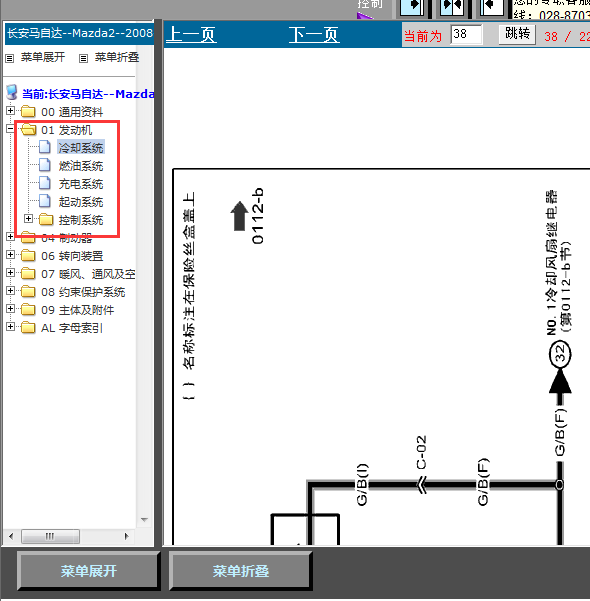Select the 08 约束保护系统 label

pyautogui.click(x=83, y=292)
